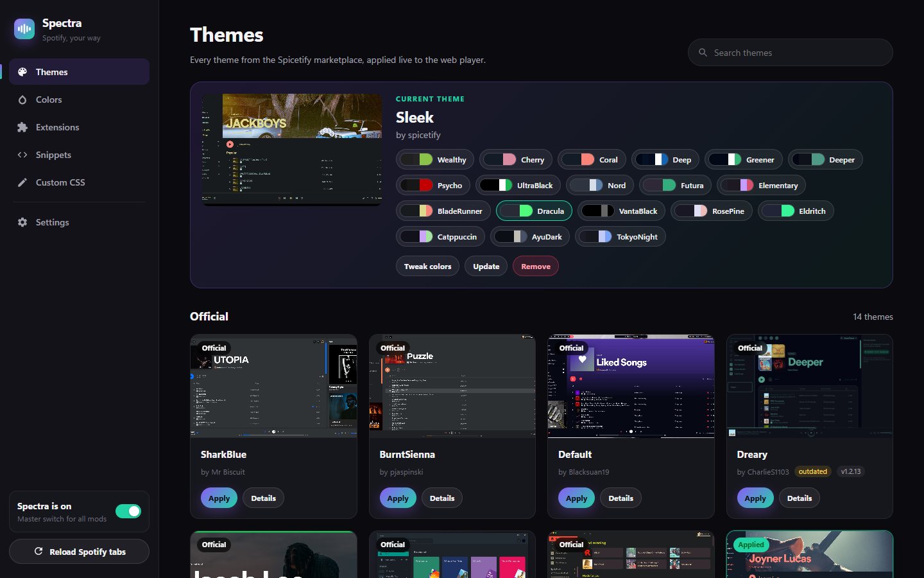Click the Sleek theme preview thumbnail
The image size is (924, 578).
click(292, 150)
